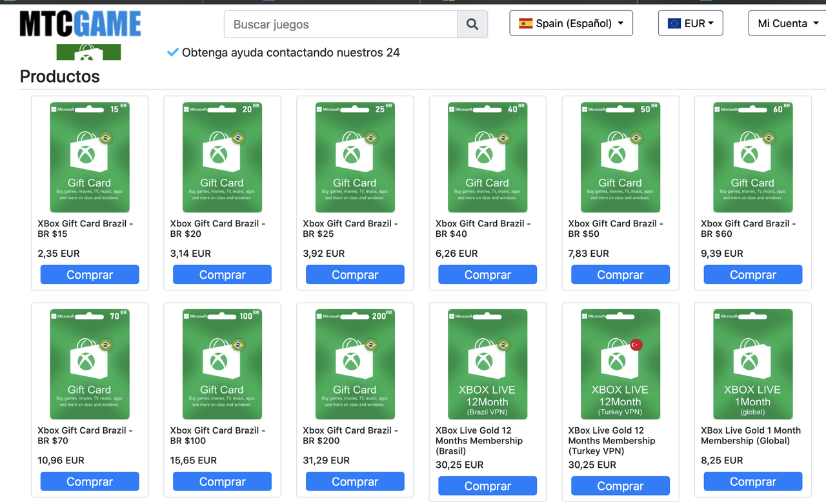
Task: Open the BR $20 gift card image
Action: (x=222, y=157)
